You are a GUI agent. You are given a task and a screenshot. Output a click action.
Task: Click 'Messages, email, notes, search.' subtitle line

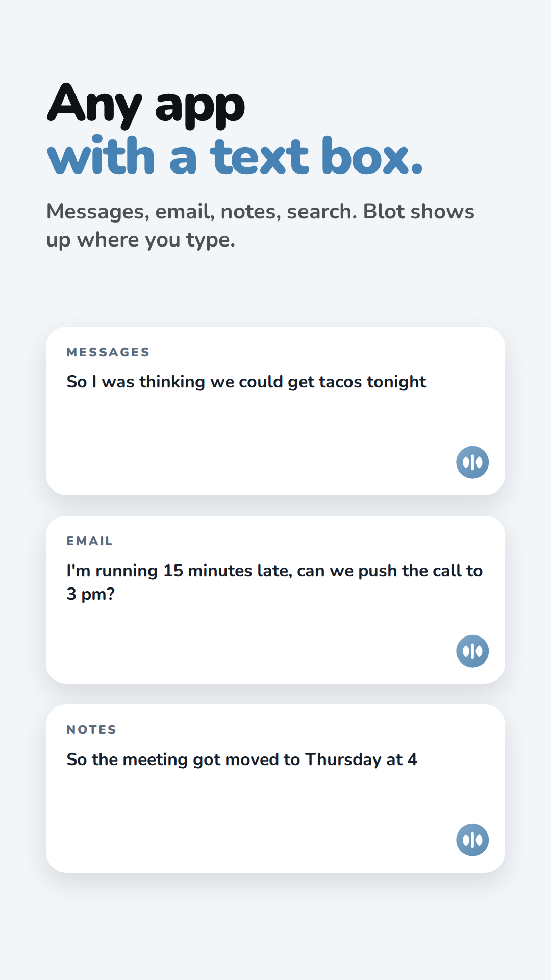coord(202,212)
